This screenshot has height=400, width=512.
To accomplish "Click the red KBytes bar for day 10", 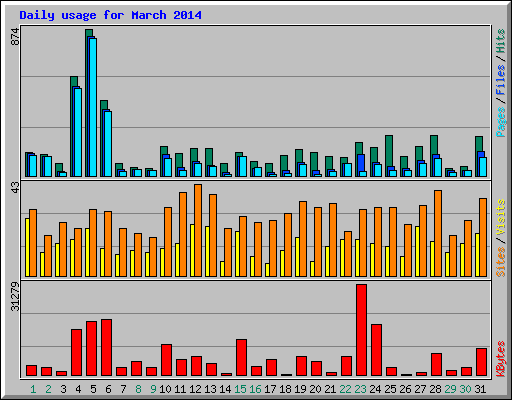I will [166, 360].
